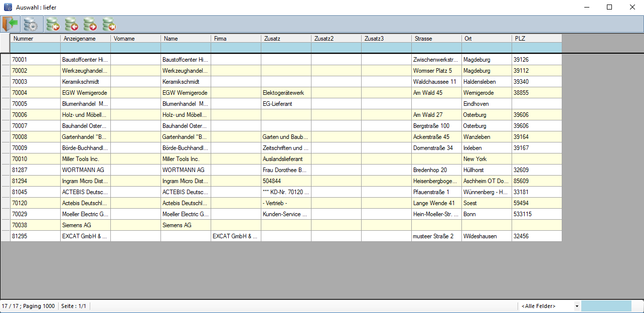Viewport: 644px width, 313px height.
Task: Sort by the Anzeigename column header
Action: pos(85,39)
